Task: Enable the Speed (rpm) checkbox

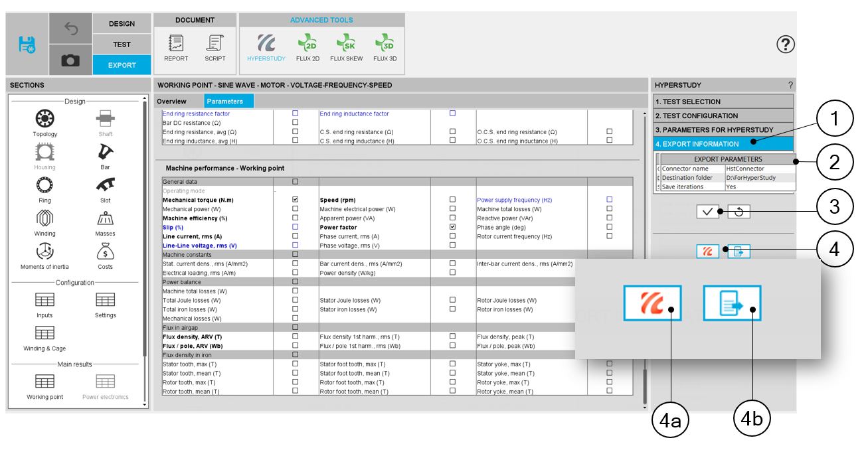Action: [x=453, y=200]
